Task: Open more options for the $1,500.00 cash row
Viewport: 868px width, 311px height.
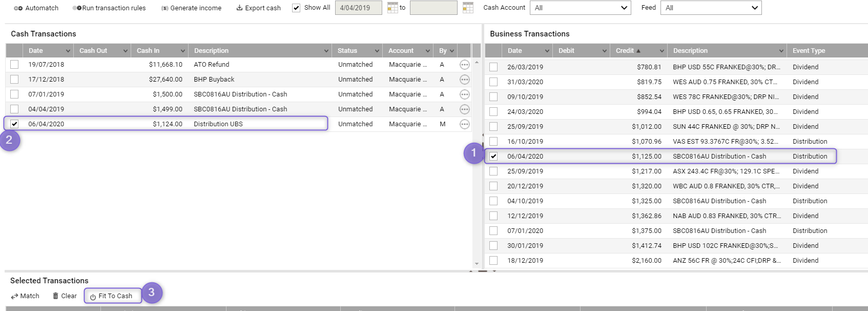Action: (465, 94)
